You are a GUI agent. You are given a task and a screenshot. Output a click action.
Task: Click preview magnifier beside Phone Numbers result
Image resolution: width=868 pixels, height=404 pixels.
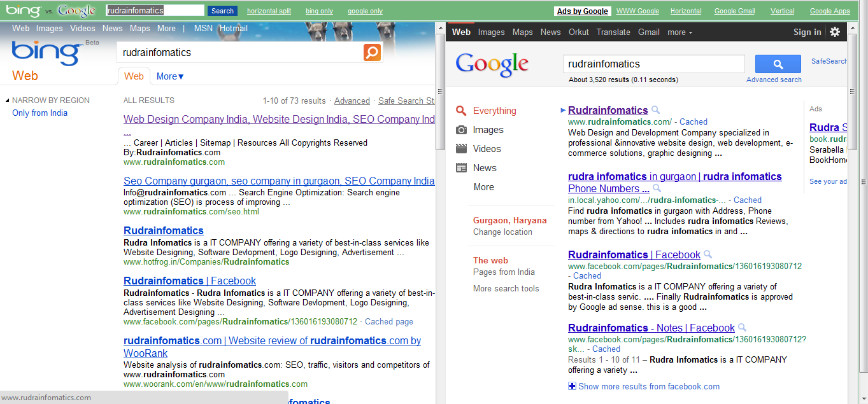point(657,188)
